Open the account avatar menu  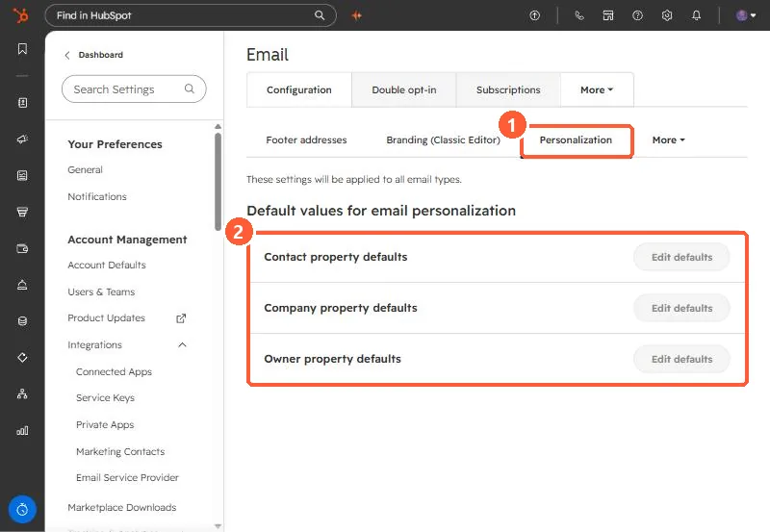[745, 15]
